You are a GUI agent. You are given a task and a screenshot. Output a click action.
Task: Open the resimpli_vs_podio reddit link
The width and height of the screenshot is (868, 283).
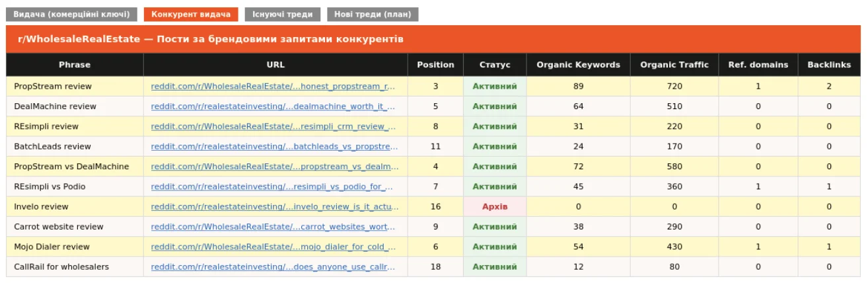[272, 186]
